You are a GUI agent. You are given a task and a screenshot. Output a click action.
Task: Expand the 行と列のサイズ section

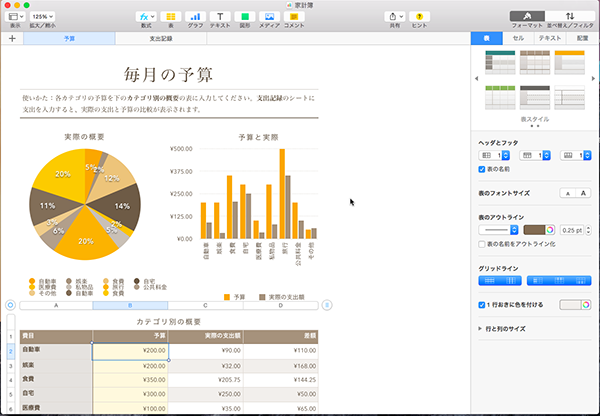(480, 329)
